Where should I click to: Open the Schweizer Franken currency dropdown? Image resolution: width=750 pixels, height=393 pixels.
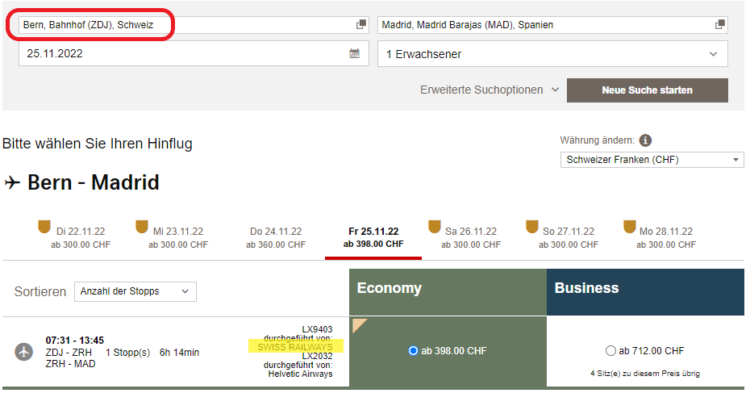pos(652,160)
